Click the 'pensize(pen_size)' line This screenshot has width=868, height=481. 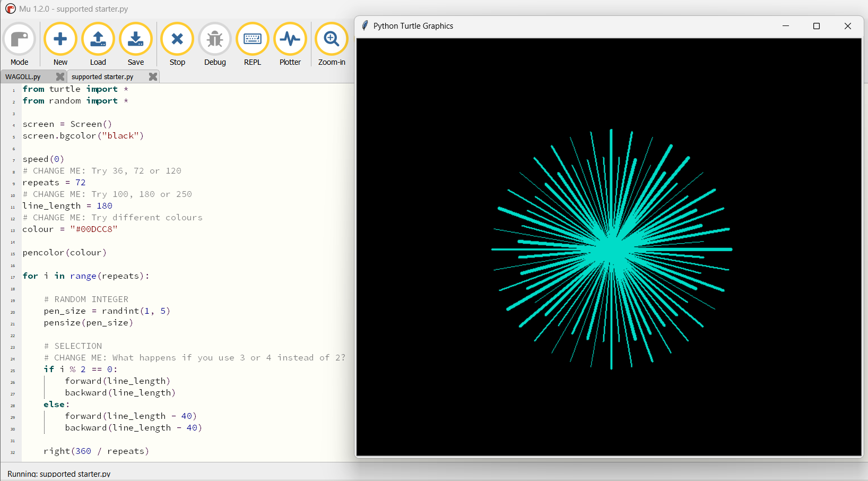(x=89, y=323)
